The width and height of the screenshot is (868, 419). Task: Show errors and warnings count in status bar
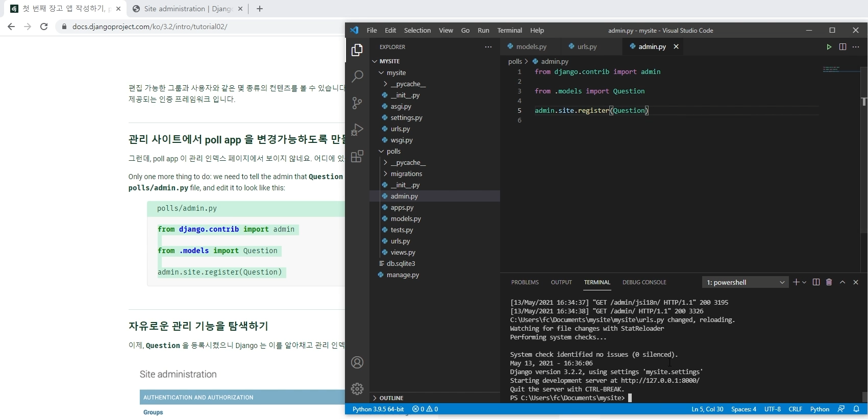(x=425, y=409)
